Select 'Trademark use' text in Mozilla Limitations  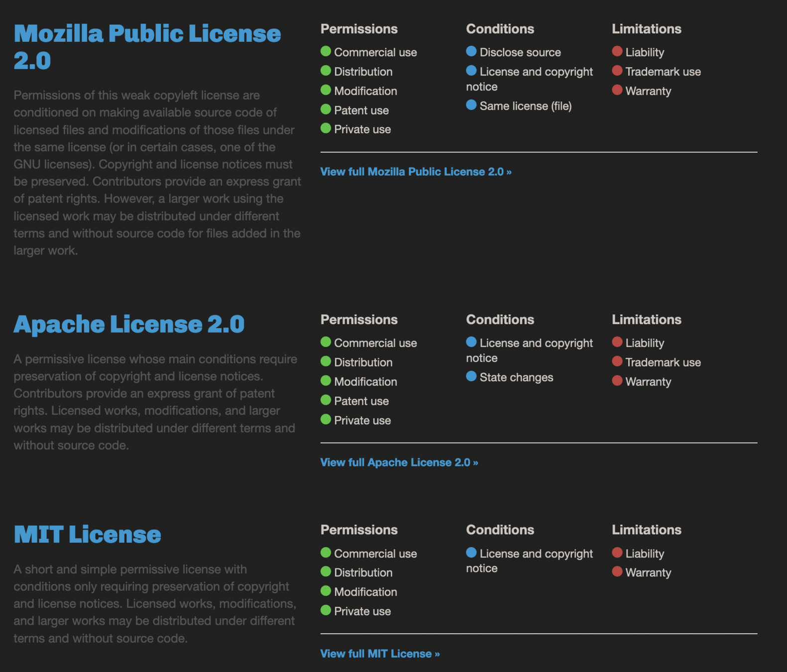[x=663, y=72]
